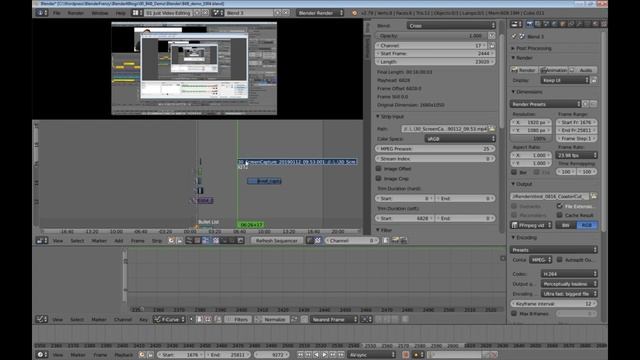Open the encoding Presets dropdown
The height and width of the screenshot is (360, 640).
(x=554, y=250)
